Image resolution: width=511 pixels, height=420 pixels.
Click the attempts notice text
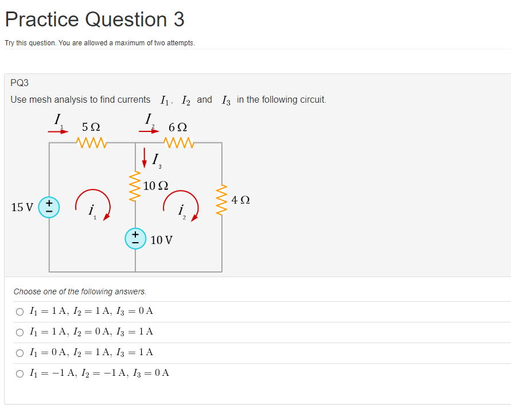100,42
